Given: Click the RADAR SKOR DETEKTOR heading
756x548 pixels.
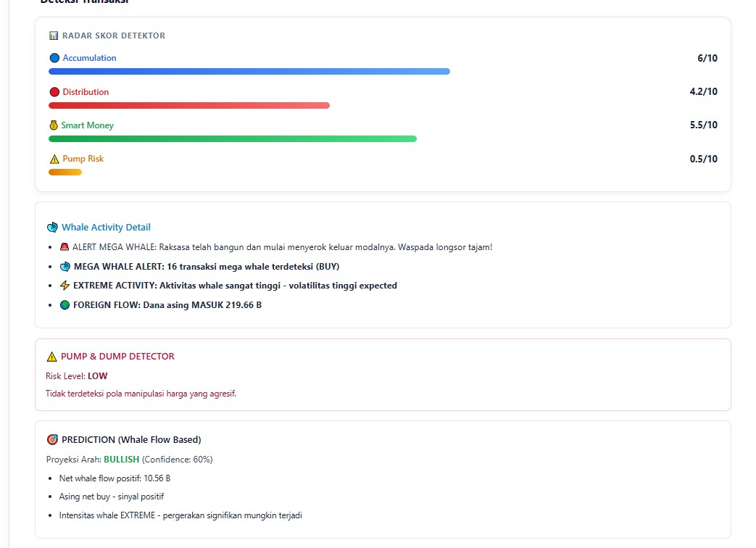Looking at the screenshot, I should pos(114,36).
